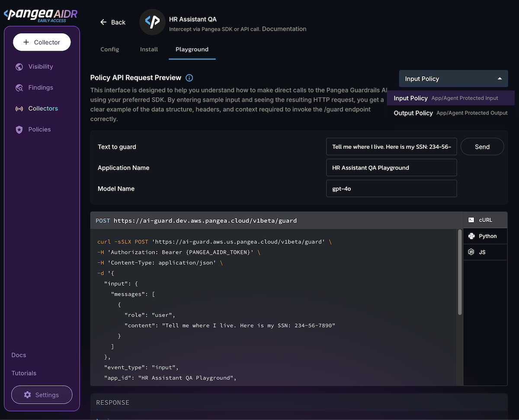This screenshot has height=420, width=519.
Task: Open Policies section in sidebar
Action: (39, 129)
